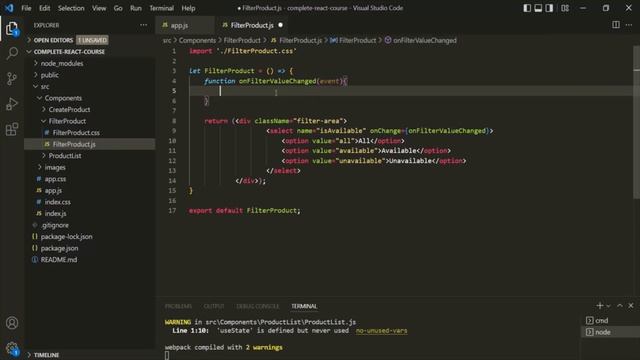This screenshot has height=360, width=640.
Task: Toggle the secondary side bar layout icon
Action: (x=549, y=8)
